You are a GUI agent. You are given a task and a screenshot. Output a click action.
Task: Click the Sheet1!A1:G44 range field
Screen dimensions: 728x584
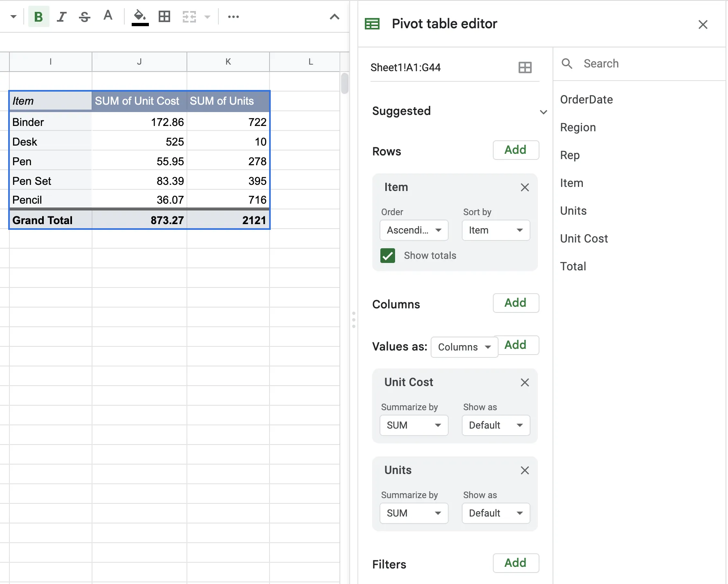coord(406,67)
